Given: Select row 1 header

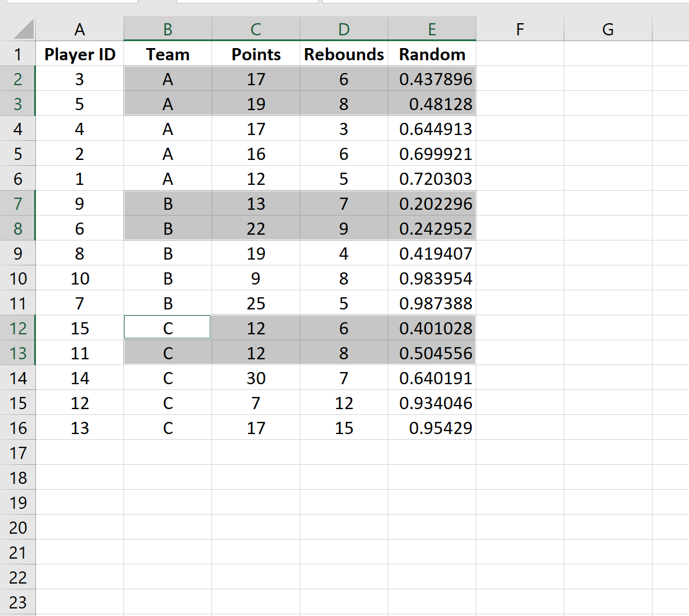Looking at the screenshot, I should [x=17, y=54].
